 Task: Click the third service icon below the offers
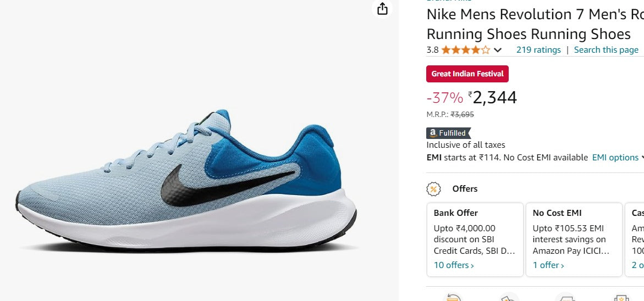tap(565, 297)
